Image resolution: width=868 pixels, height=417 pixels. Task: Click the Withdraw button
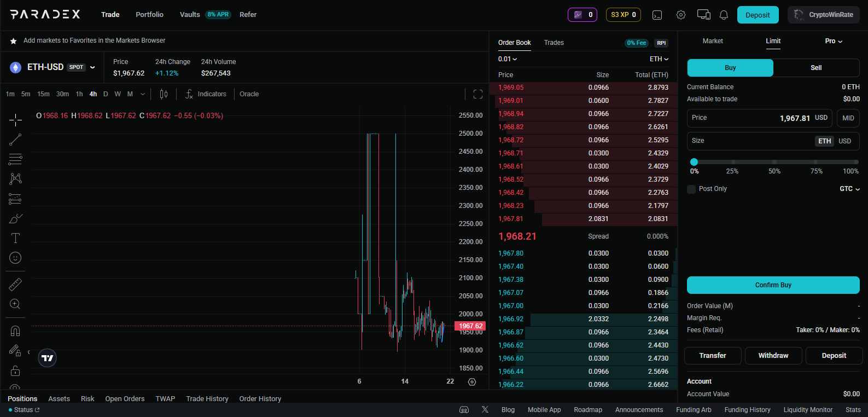[x=773, y=356]
